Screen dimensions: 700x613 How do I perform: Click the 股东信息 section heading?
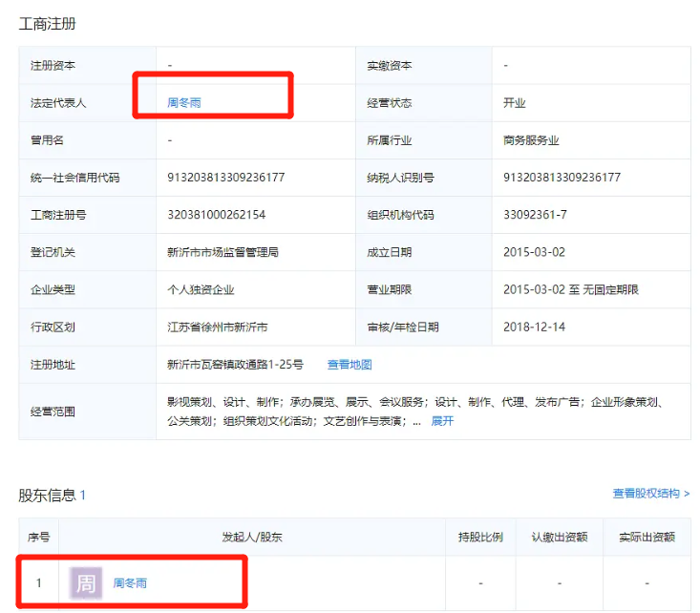click(x=47, y=495)
